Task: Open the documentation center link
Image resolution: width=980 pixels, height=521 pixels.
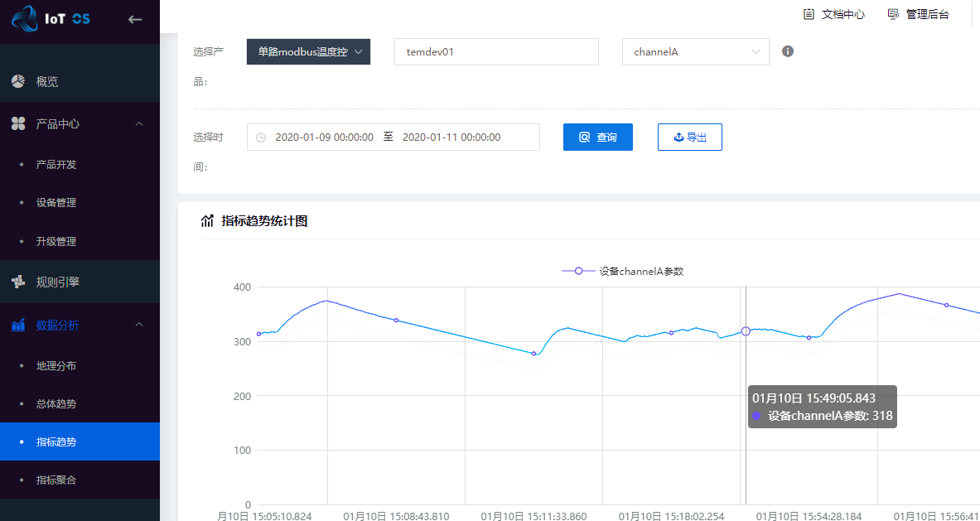Action: tap(834, 14)
